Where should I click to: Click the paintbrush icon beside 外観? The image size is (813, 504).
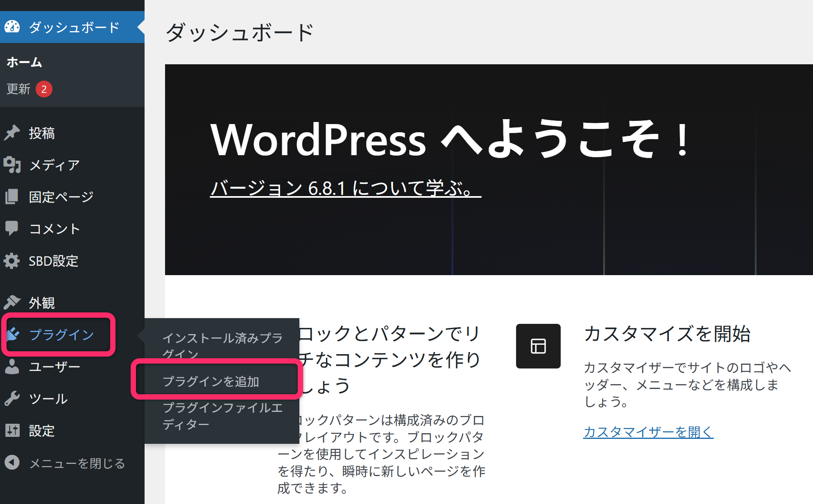point(12,303)
